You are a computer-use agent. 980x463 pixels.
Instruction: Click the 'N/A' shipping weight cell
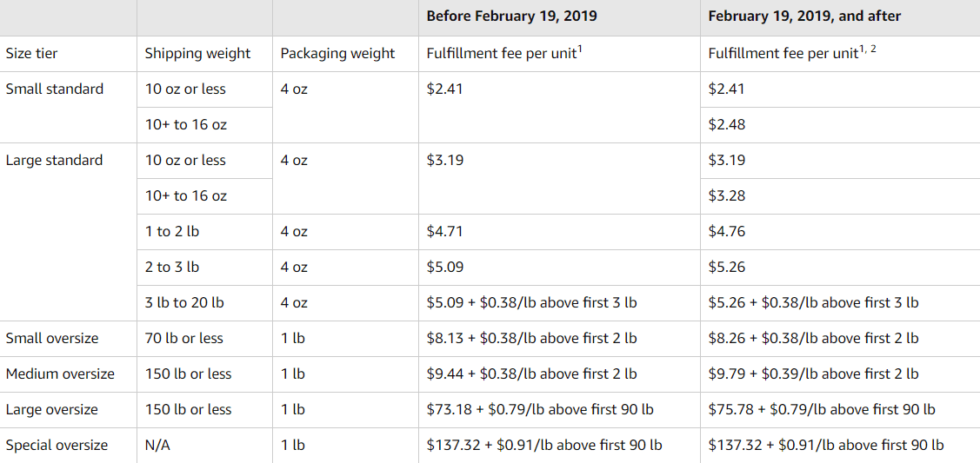pos(157,445)
